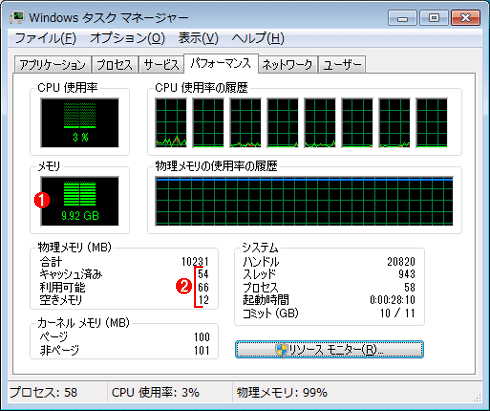Viewport: 490px width, 411px height.
Task: Click the shield icon on Resource Monitor button
Action: pyautogui.click(x=281, y=350)
